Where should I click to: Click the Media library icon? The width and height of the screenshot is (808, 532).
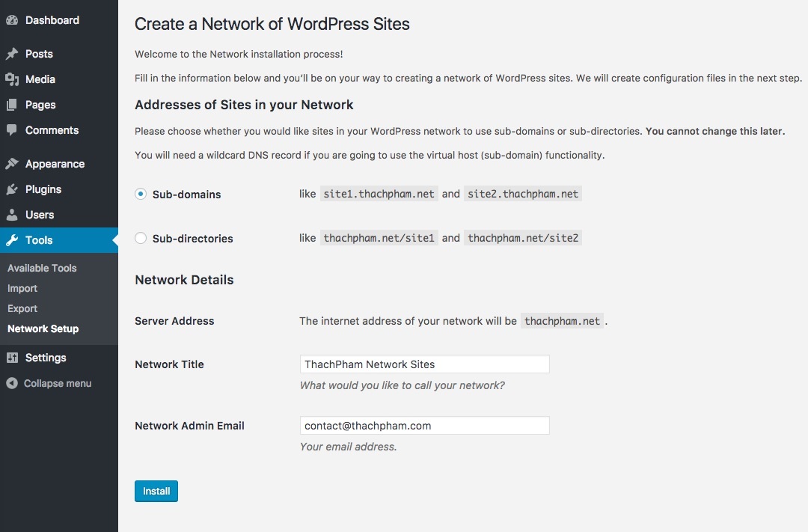pyautogui.click(x=12, y=79)
